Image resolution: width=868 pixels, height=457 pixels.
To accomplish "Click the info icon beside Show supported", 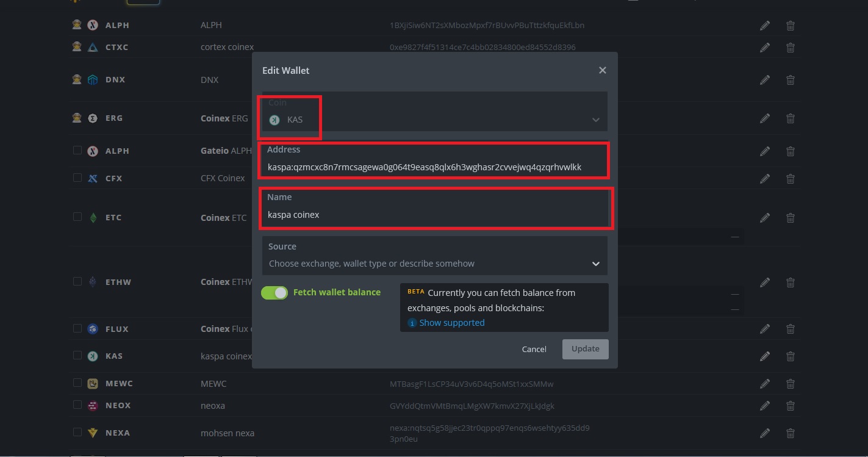I will (412, 323).
